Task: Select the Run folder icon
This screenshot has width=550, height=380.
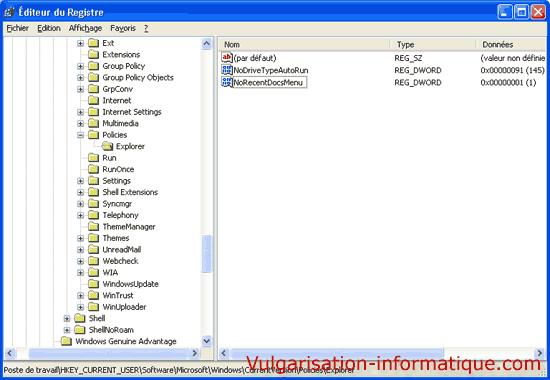Action: pyautogui.click(x=94, y=158)
